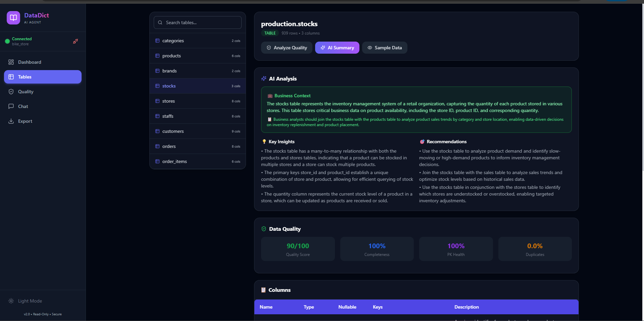Click the sun icon for Light Mode
This screenshot has height=321, width=644.
tap(11, 301)
